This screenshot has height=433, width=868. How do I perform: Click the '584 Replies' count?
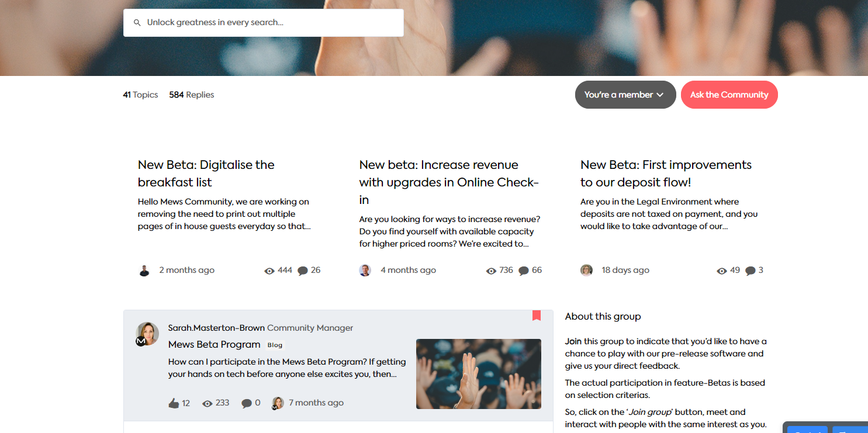(x=192, y=95)
